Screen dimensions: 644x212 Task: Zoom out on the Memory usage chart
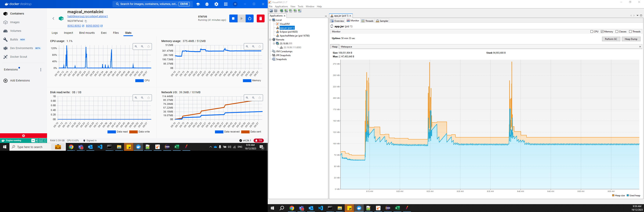(x=253, y=47)
